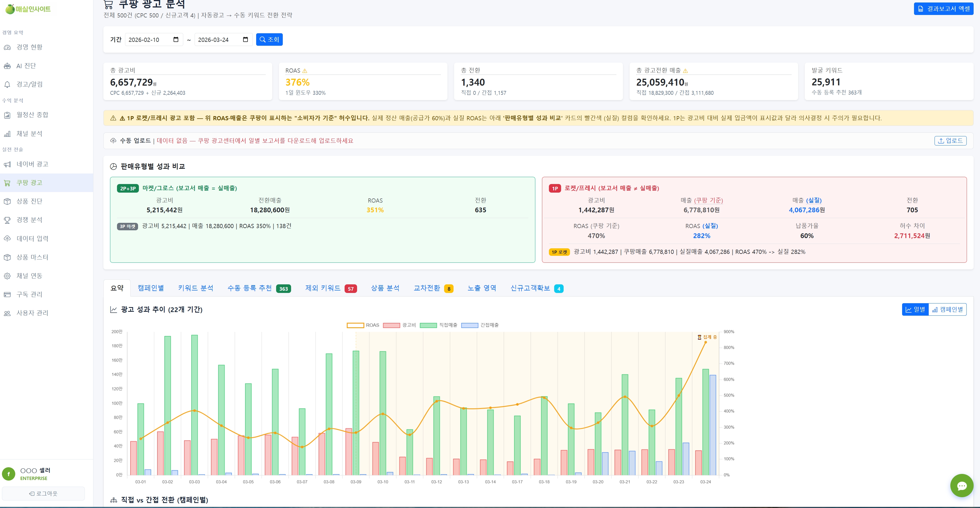Toggle the 간접매출 legend swatch

click(x=469, y=325)
